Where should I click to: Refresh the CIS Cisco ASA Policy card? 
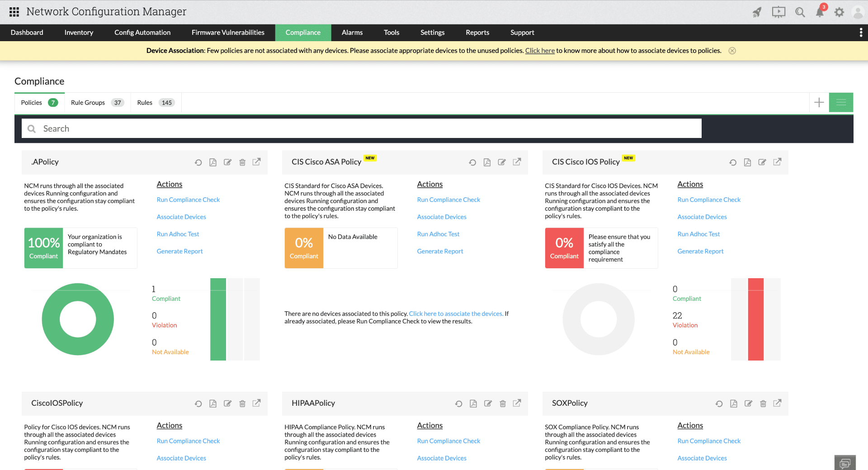[472, 162]
